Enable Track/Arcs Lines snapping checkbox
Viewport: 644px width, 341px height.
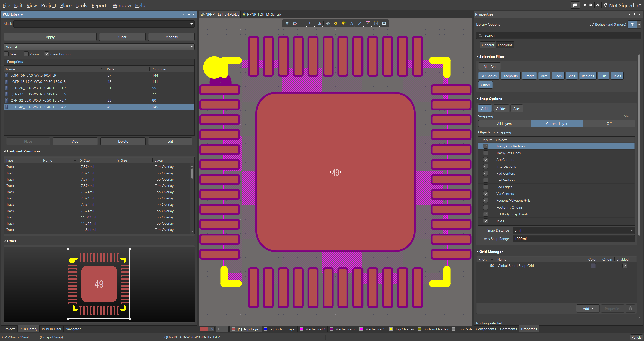pos(486,153)
